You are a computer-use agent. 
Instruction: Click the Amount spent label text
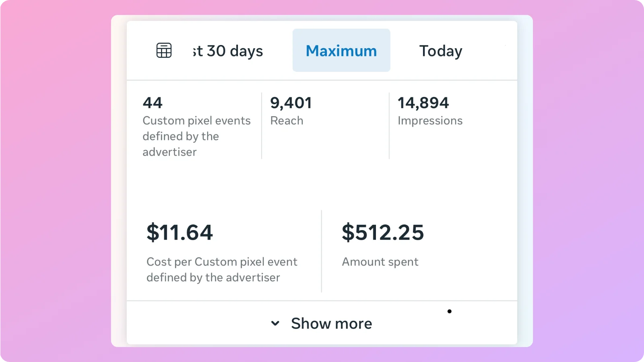point(380,262)
